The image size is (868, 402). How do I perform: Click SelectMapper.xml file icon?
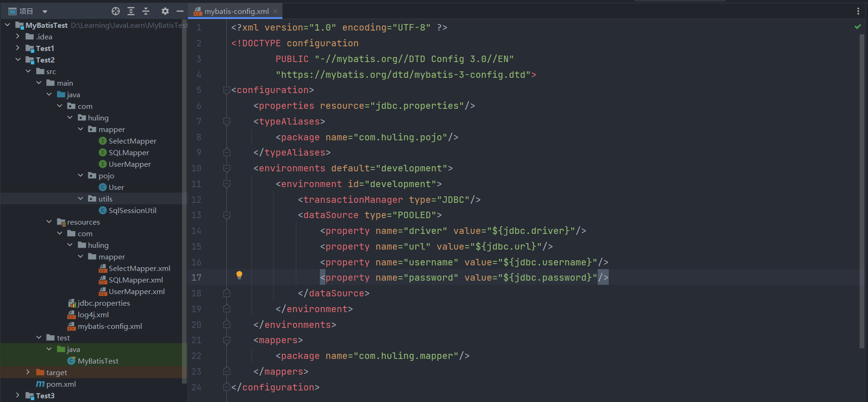pos(103,268)
